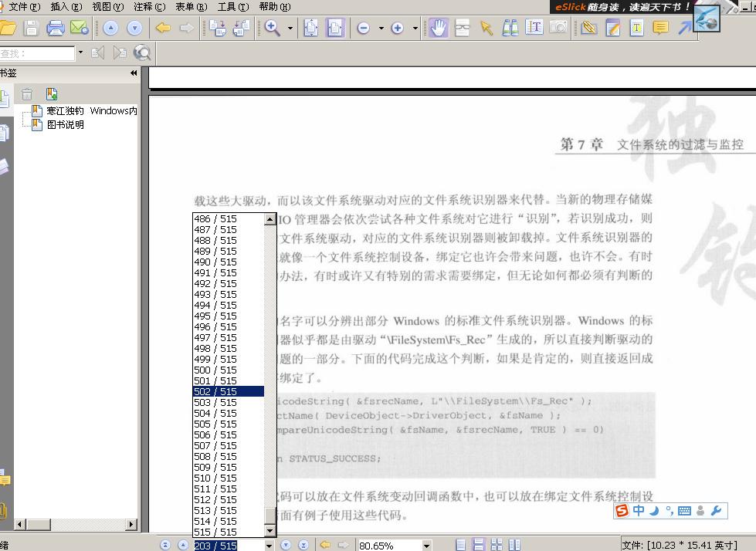Zoom out with the minus button
This screenshot has width=756, height=551.
[364, 28]
